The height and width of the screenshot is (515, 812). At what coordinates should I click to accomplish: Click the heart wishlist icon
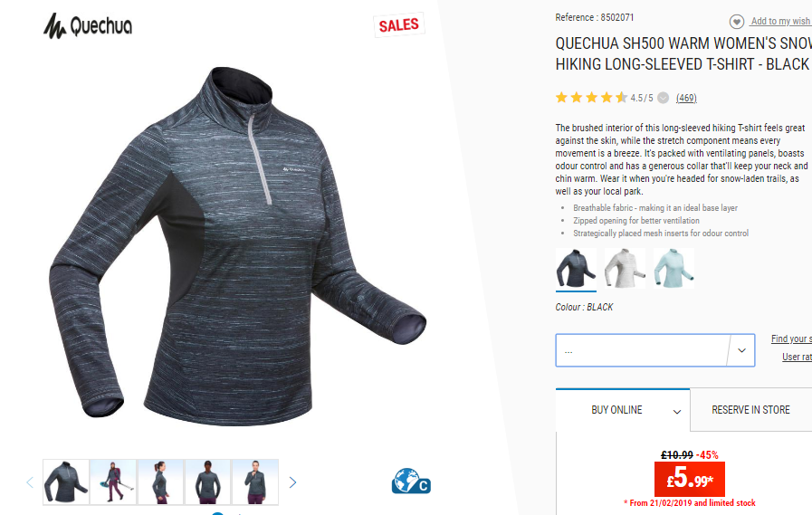pos(736,22)
